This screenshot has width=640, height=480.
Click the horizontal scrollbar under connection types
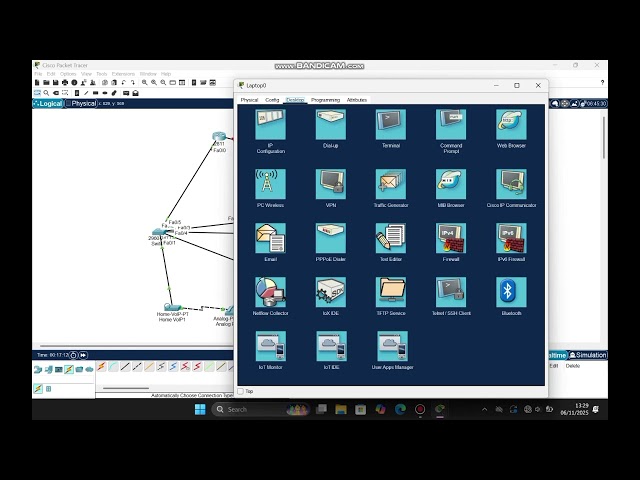[126, 388]
